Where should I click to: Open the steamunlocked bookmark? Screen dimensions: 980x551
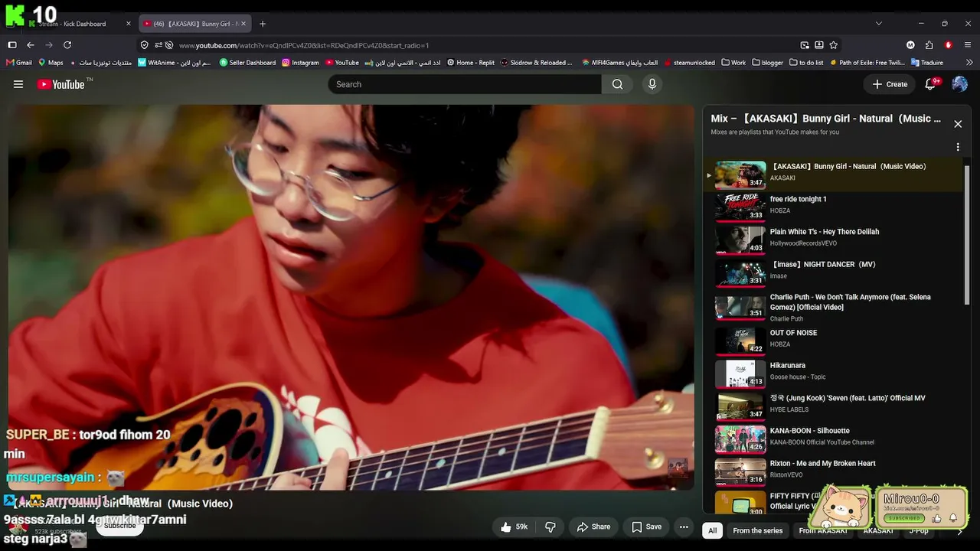coord(689,63)
